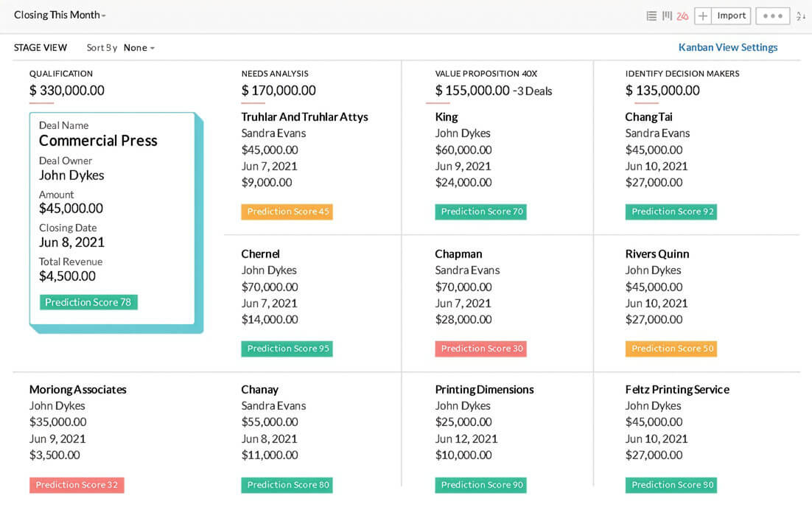Open Kanban View Settings link

pyautogui.click(x=727, y=47)
